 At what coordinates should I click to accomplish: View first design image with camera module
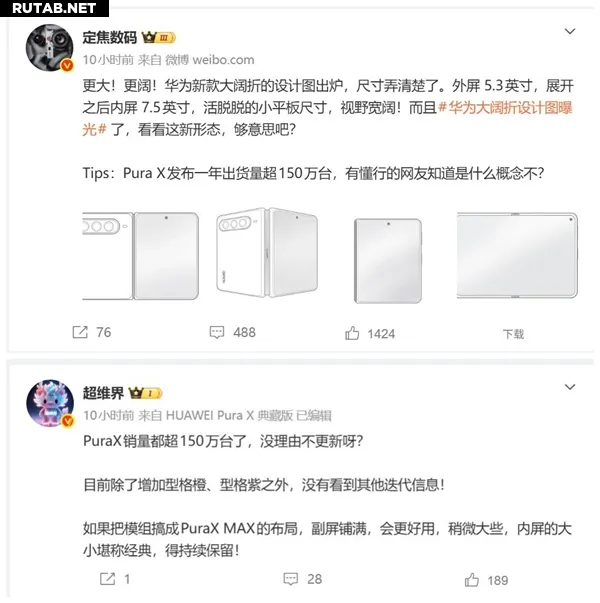(141, 256)
